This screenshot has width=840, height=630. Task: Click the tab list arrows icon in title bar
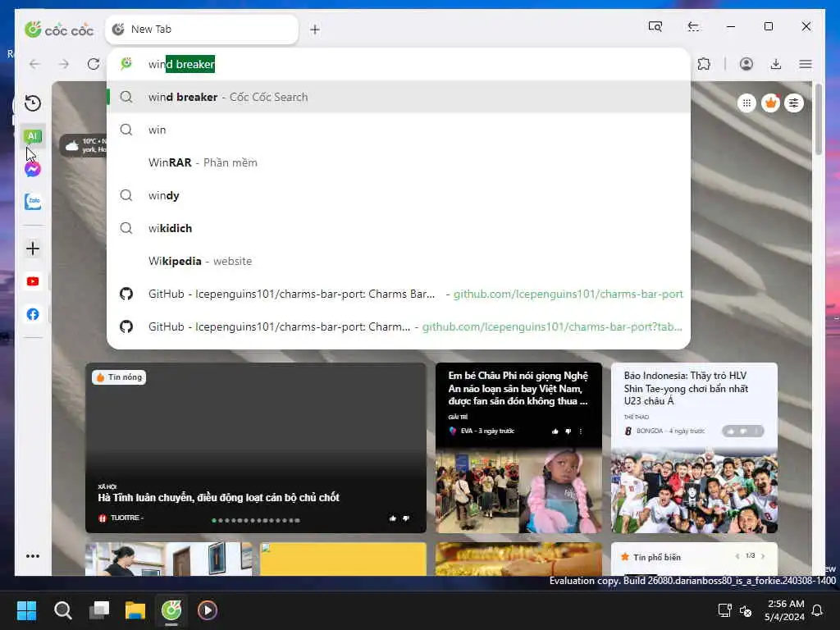pos(693,26)
